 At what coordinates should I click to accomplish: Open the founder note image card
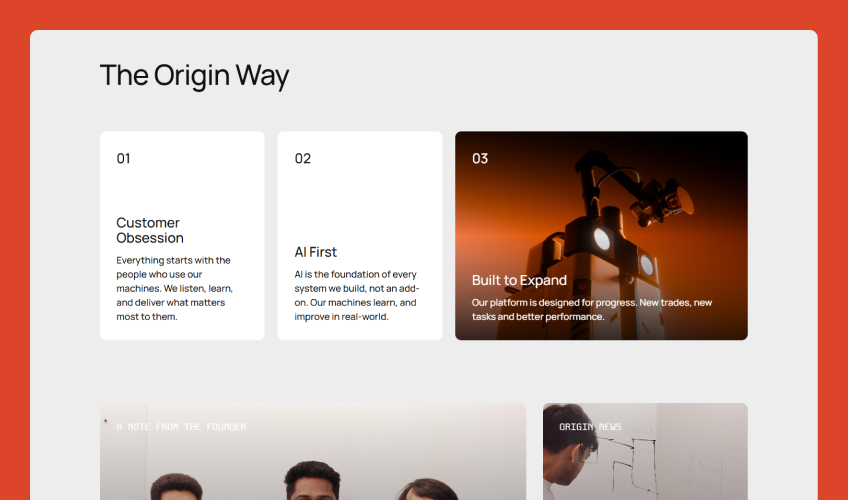click(313, 451)
